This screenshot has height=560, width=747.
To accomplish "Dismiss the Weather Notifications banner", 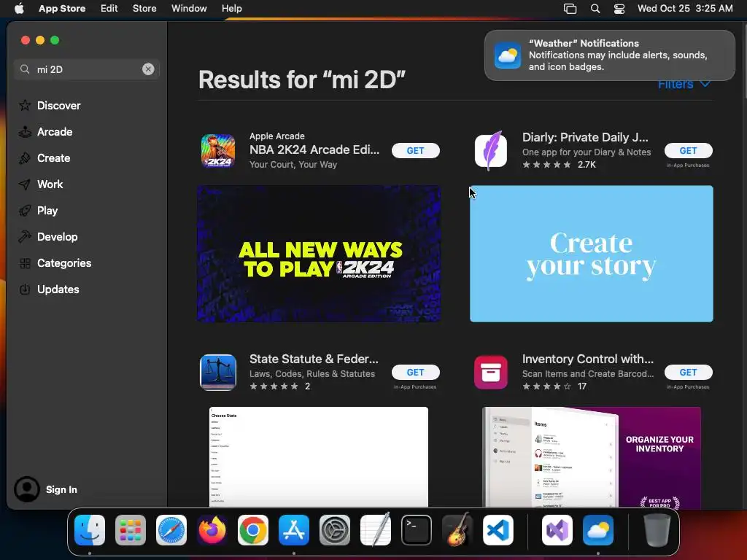I will (609, 55).
